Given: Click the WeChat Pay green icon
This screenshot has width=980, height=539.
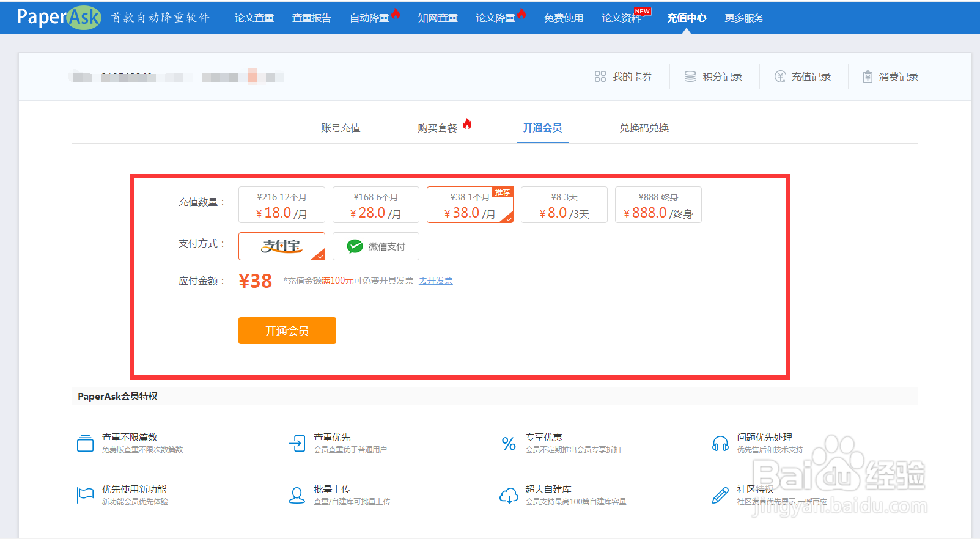Looking at the screenshot, I should (355, 246).
